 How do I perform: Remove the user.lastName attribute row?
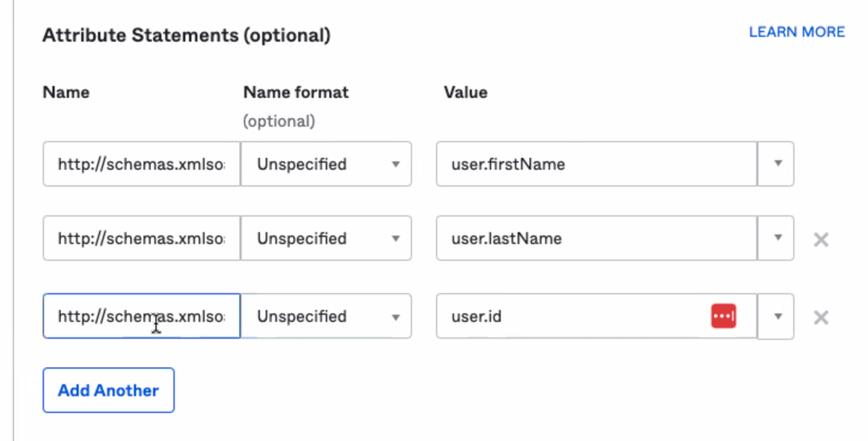[x=820, y=239]
